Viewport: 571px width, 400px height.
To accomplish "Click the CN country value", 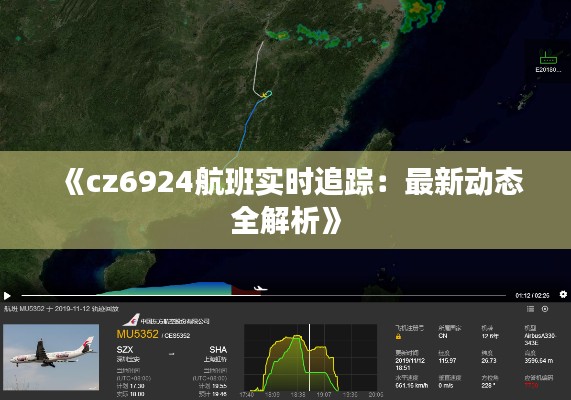I will coord(442,336).
